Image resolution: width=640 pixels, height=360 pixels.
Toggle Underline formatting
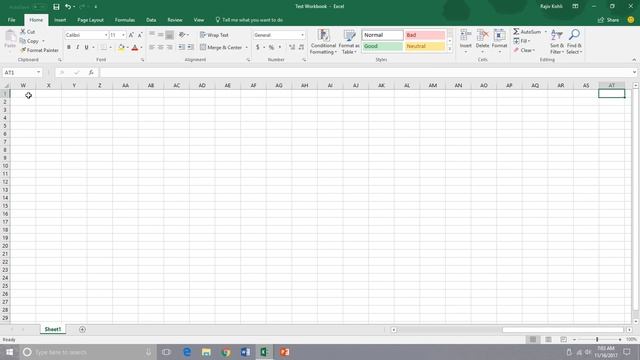click(87, 47)
